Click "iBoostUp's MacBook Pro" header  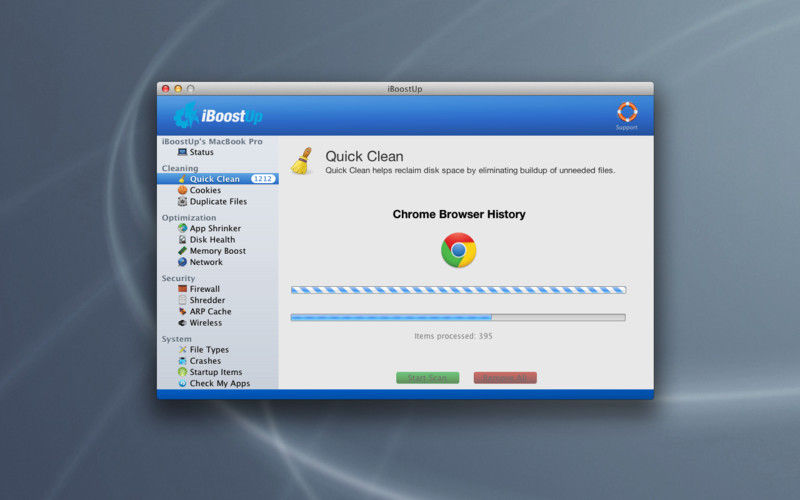click(212, 141)
